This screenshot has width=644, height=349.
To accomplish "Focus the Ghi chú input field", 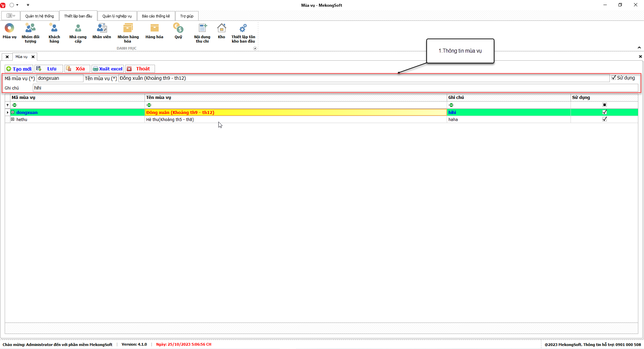I will pos(335,88).
